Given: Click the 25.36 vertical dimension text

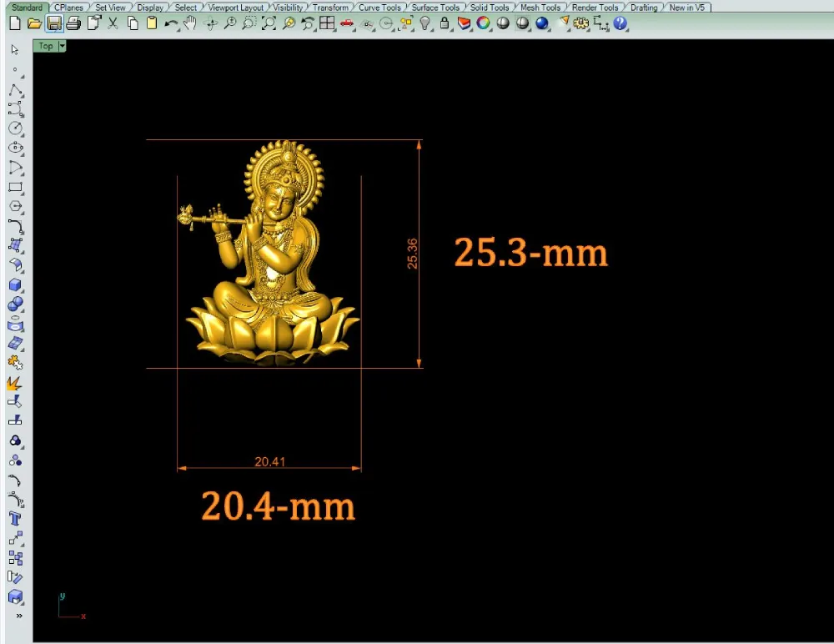Looking at the screenshot, I should (412, 254).
